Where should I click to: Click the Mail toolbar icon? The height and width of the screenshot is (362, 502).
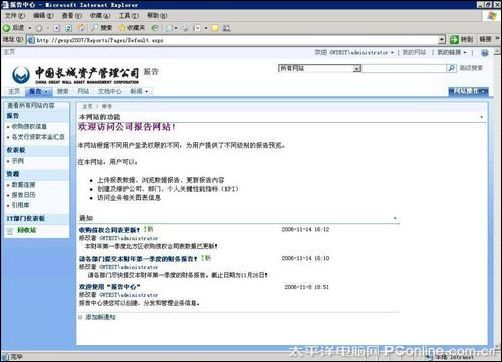(x=169, y=28)
